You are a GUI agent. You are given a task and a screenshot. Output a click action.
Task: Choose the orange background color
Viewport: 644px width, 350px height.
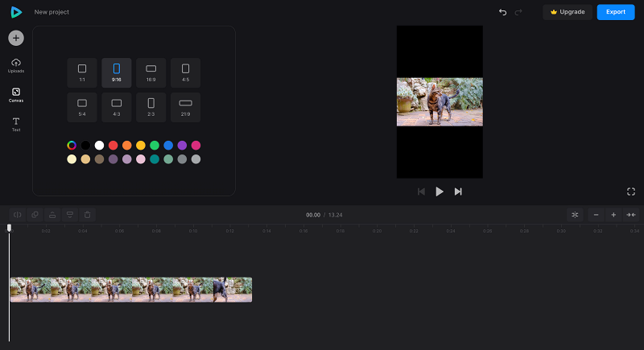click(x=127, y=146)
